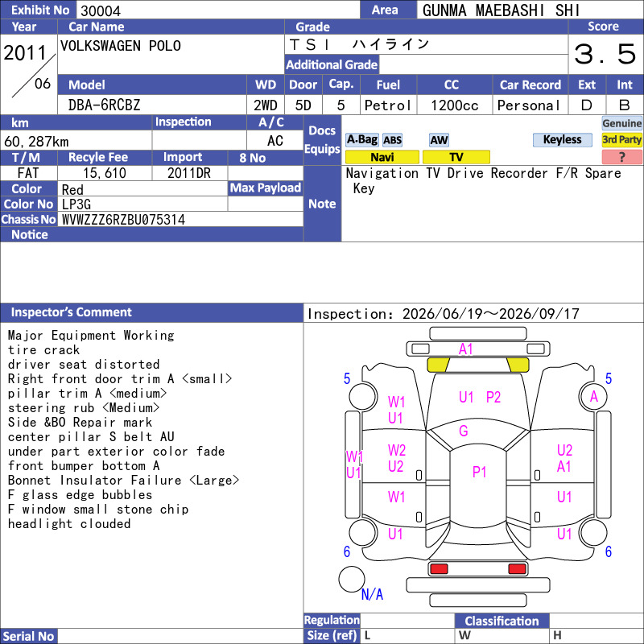Click the area GUNMA MAEBASHI SHI
Viewport: 644px width, 644px height.
click(x=501, y=10)
